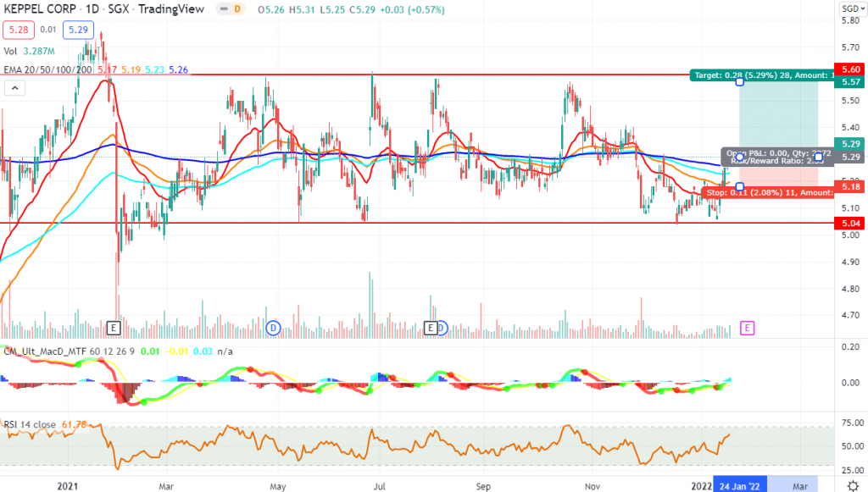Click the red Stop label of the position
Image resolution: width=868 pixels, height=492 pixels.
[768, 192]
